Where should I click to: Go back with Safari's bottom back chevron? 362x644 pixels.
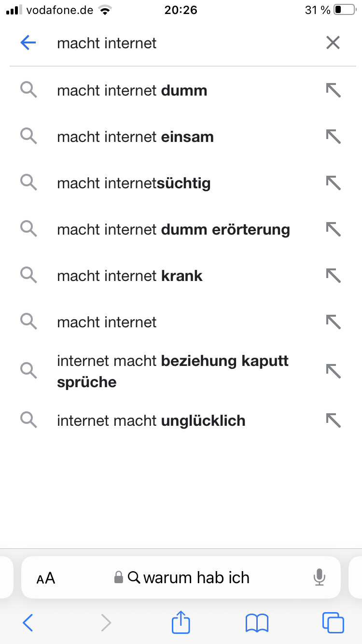tap(28, 623)
